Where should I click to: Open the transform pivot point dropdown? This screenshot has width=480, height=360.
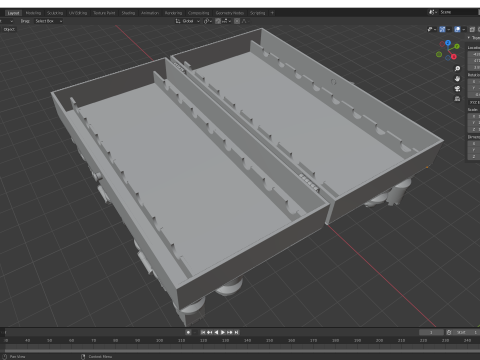(x=208, y=21)
